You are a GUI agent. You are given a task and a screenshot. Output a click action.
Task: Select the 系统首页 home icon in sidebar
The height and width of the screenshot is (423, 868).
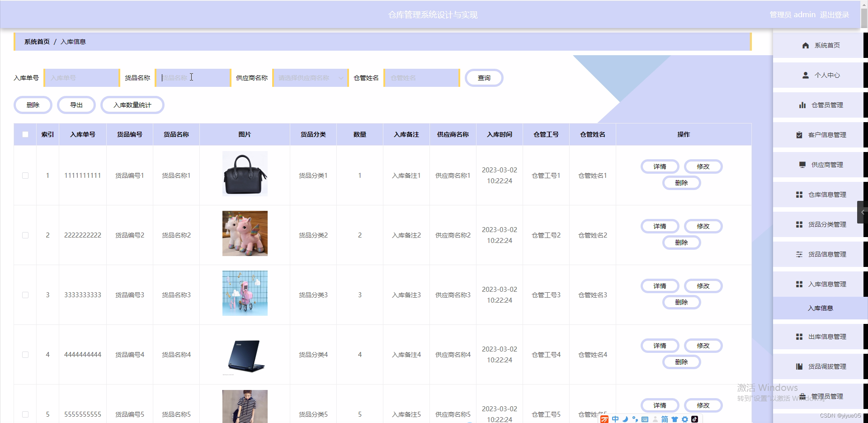[806, 45]
